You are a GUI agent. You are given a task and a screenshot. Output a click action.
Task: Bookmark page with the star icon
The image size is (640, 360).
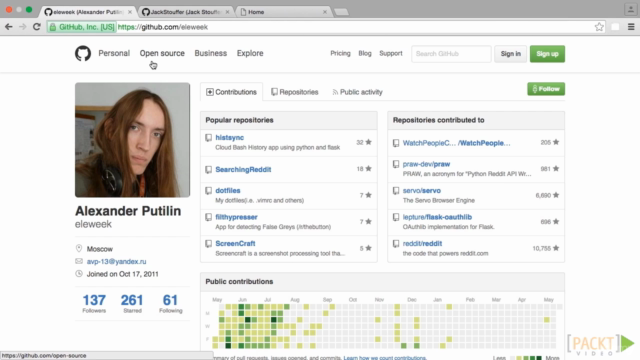click(599, 27)
